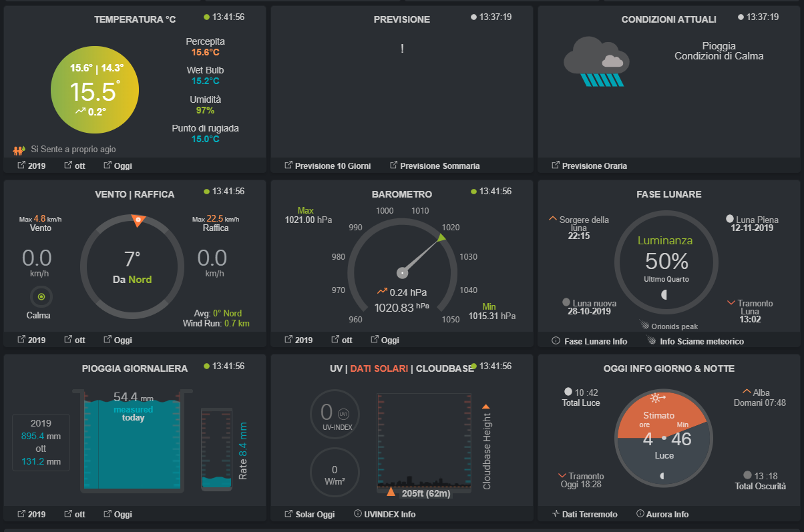Screen dimensions: 804x532
Task: Click the comfort people icon near Si Sente
Action: (x=19, y=150)
